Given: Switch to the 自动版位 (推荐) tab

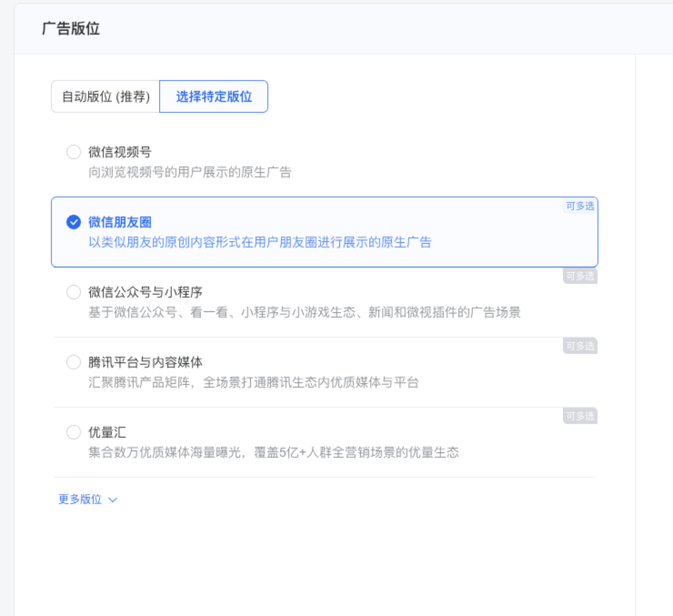Looking at the screenshot, I should [105, 96].
